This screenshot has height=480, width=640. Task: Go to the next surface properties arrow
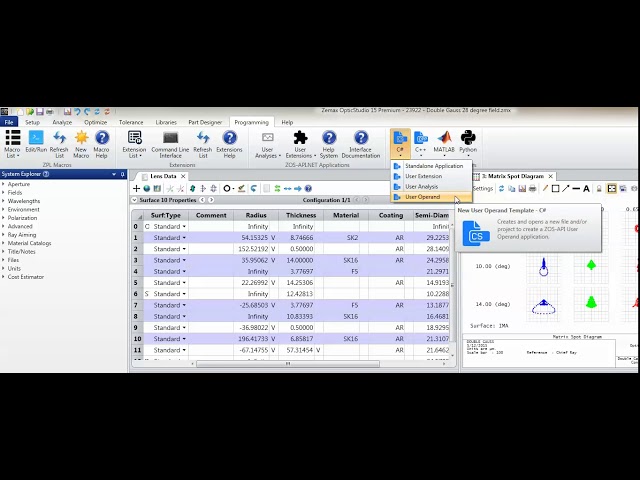click(211, 200)
